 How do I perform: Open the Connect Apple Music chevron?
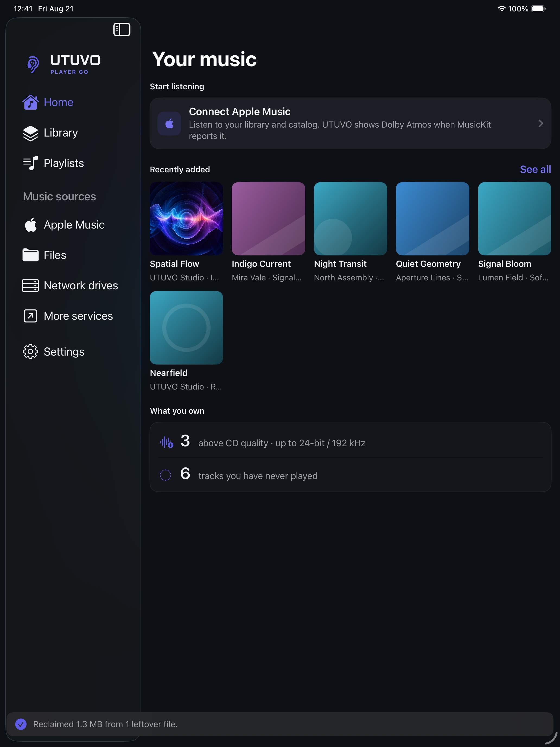tap(540, 123)
